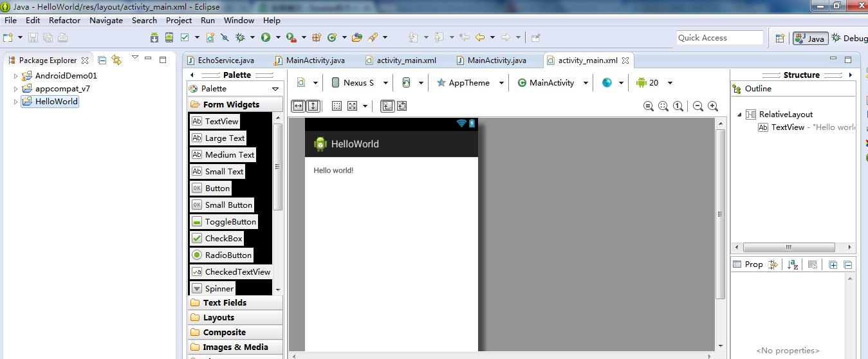Select the ToggleButton palette widget

224,221
